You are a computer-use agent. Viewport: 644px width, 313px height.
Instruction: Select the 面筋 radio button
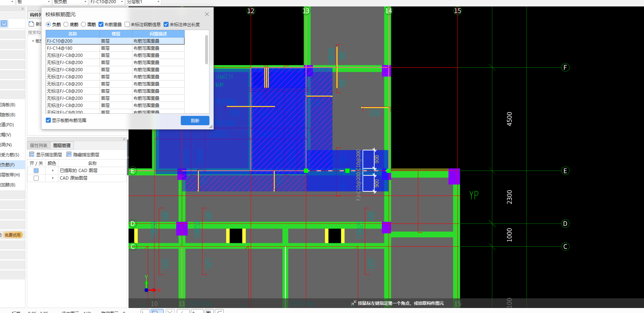pos(83,24)
